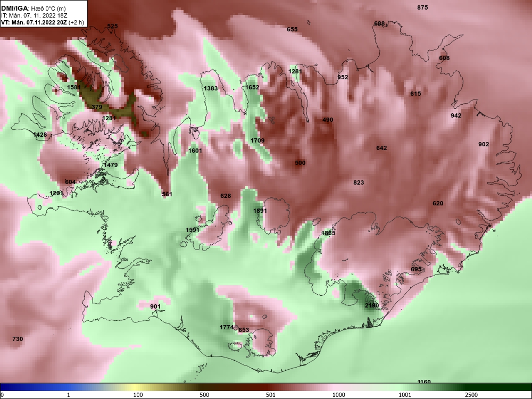The height and width of the screenshot is (399, 532).
Task: Click the map value 604
Action: 70,182
